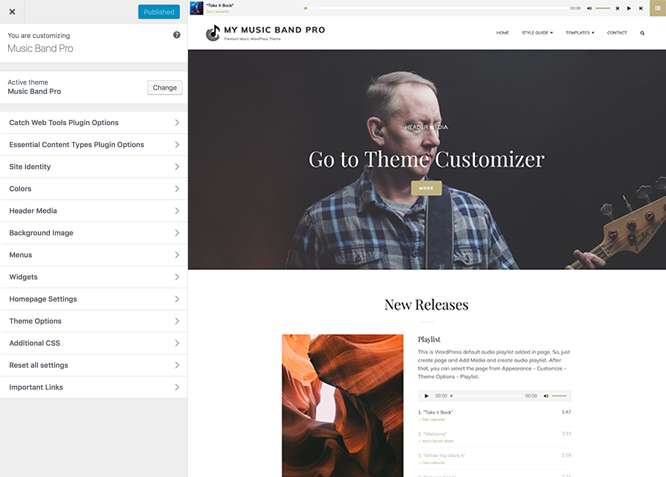Click the Change theme button
This screenshot has height=477, width=666.
(x=165, y=87)
